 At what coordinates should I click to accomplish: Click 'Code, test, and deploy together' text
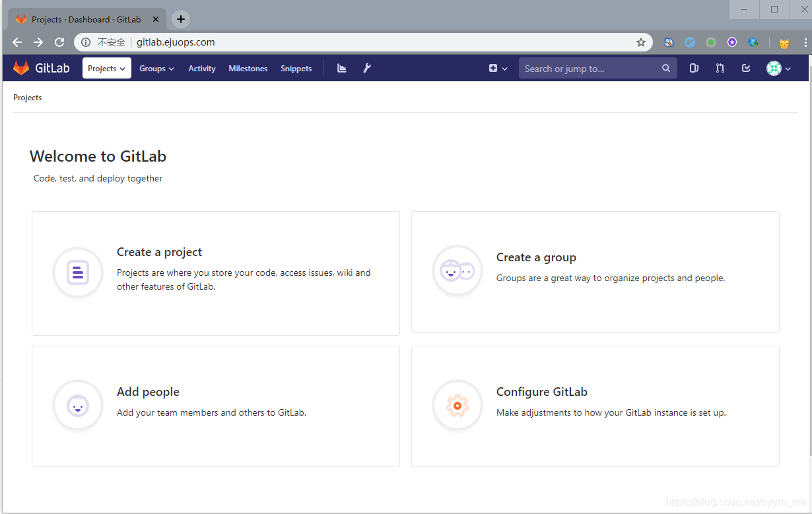point(98,178)
